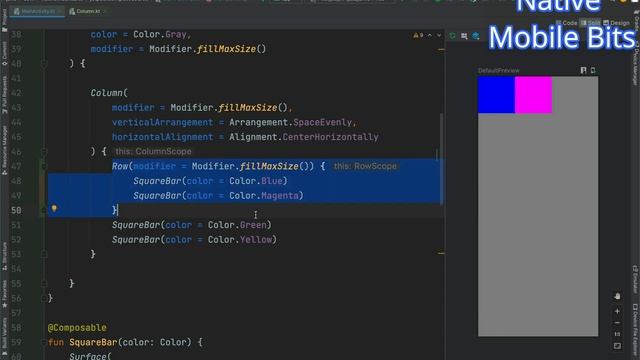Click the blue square in preview
This screenshot has height=360, width=640.
[496, 95]
